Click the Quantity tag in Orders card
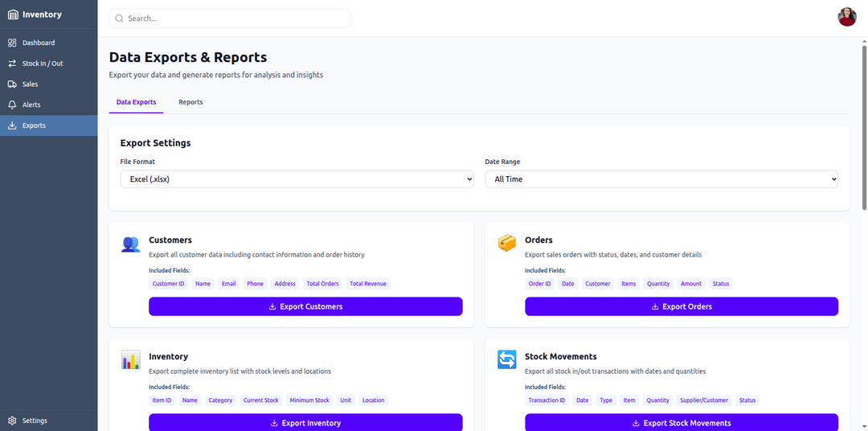The image size is (868, 431). 658,284
